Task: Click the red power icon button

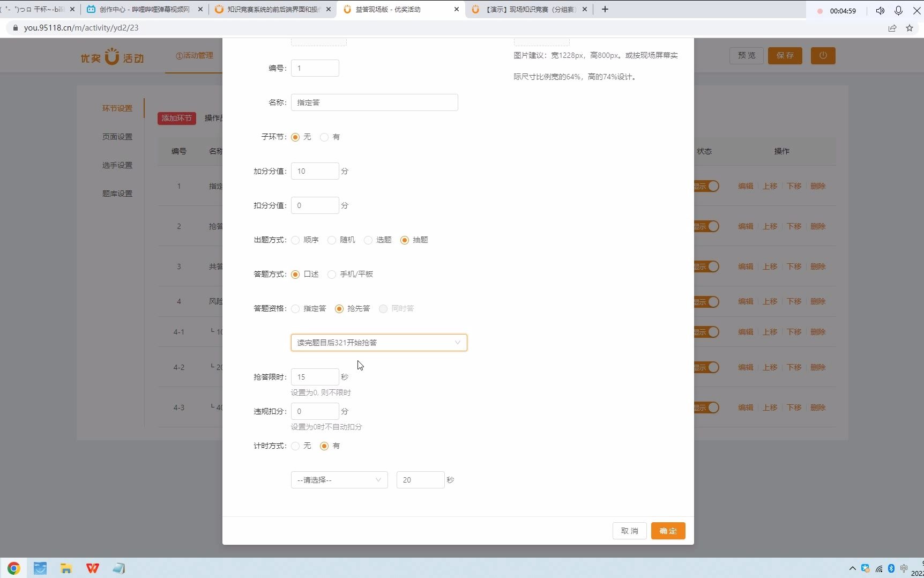Action: [823, 56]
